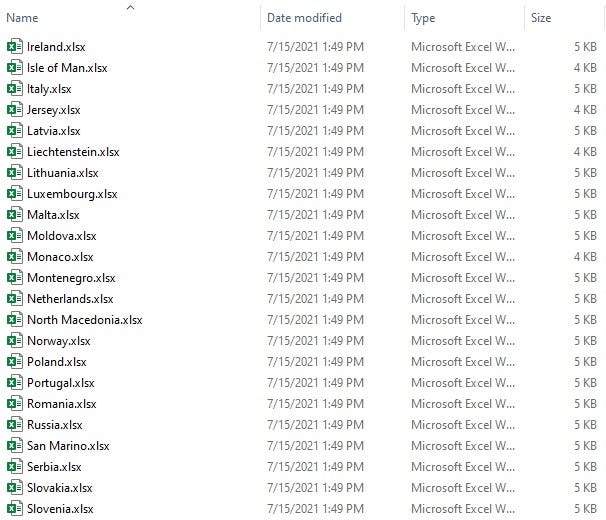Click the Excel icon next to Malta.xlsx

coord(15,215)
